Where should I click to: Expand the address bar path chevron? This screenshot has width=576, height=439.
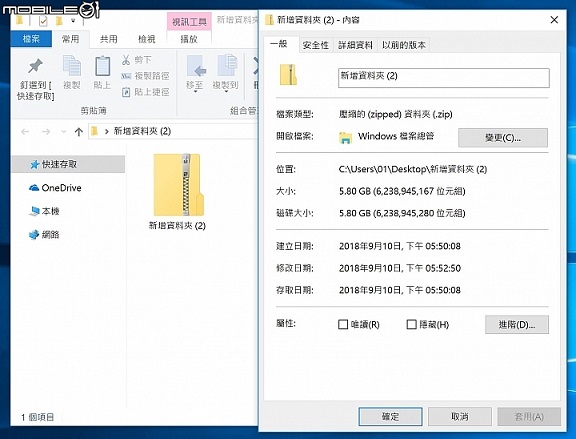tap(107, 132)
